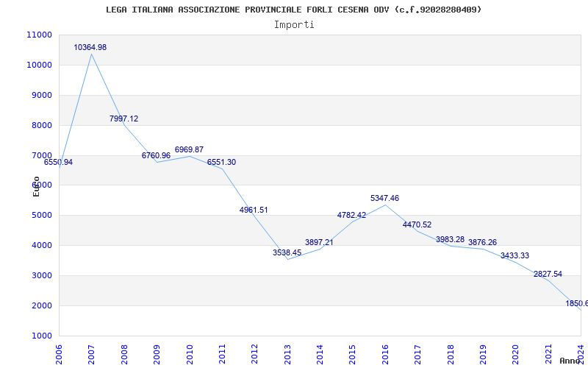The width and height of the screenshot is (588, 368).
Task: Select the 4000 y-axis label
Action: (x=42, y=245)
